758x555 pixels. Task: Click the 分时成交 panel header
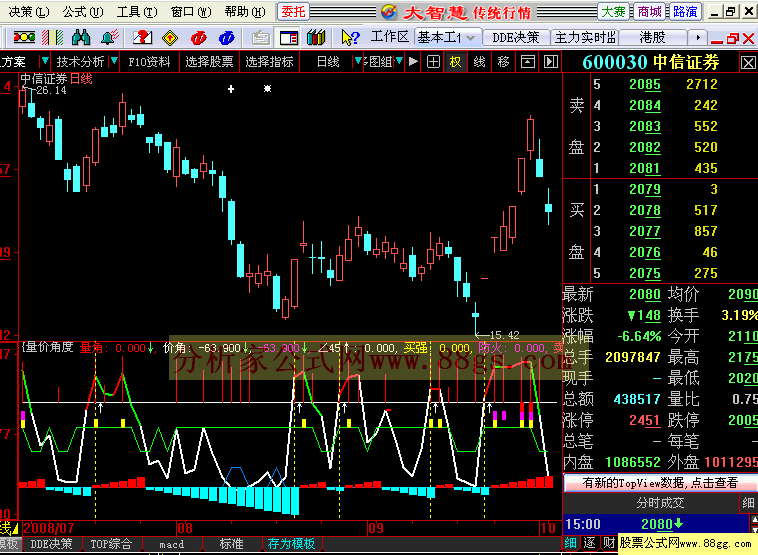[660, 503]
